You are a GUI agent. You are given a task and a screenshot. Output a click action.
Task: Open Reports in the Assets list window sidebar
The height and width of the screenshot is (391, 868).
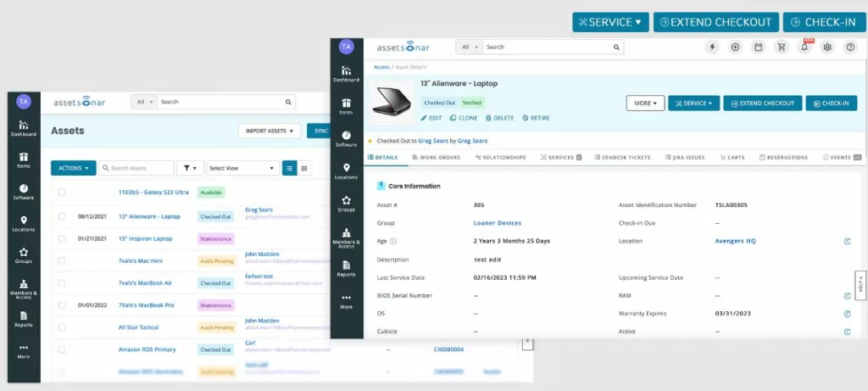pos(24,319)
